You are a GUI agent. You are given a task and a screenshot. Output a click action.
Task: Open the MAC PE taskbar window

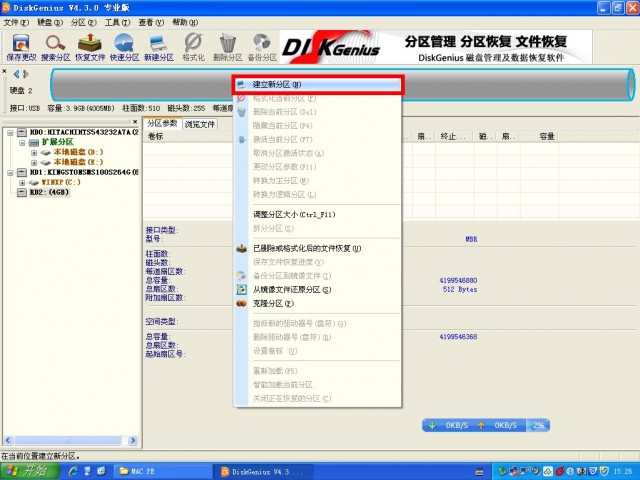click(x=161, y=471)
